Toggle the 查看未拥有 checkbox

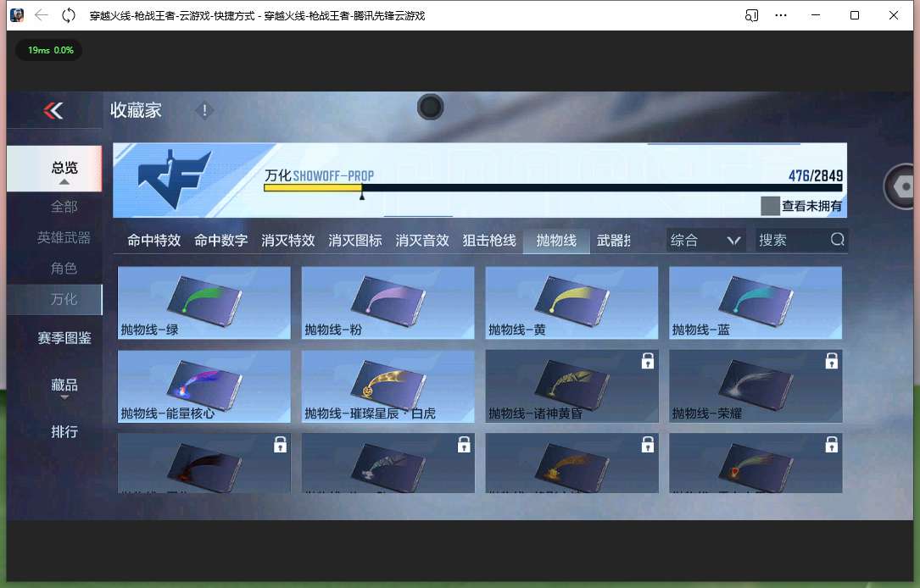770,206
